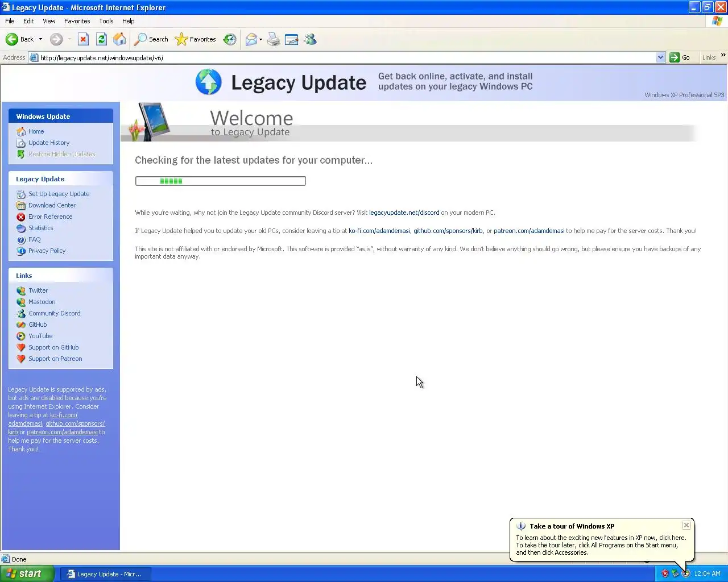Viewport: 728px width, 582px height.
Task: Open the Download Center link
Action: click(52, 205)
